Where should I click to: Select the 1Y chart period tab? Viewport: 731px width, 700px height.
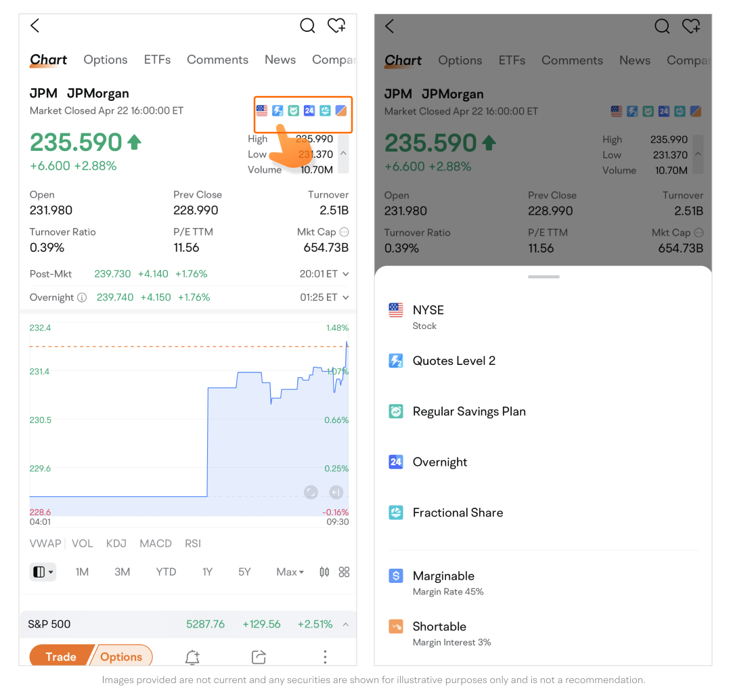207,572
